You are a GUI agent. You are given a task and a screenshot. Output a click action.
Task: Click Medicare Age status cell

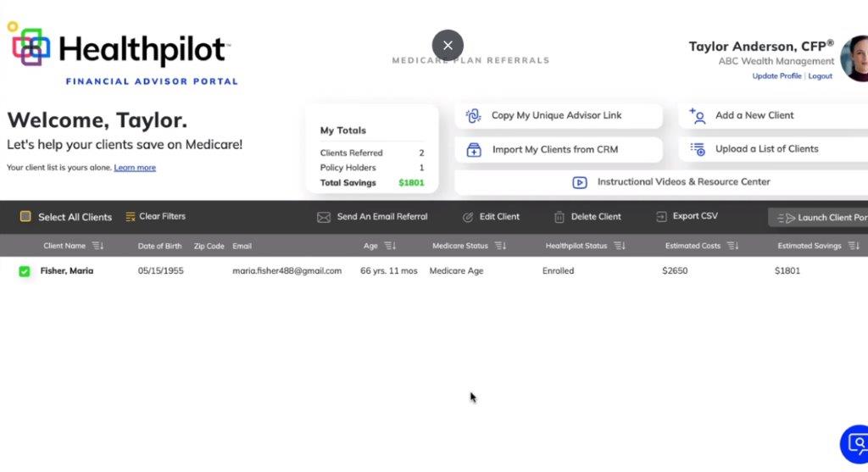click(456, 271)
